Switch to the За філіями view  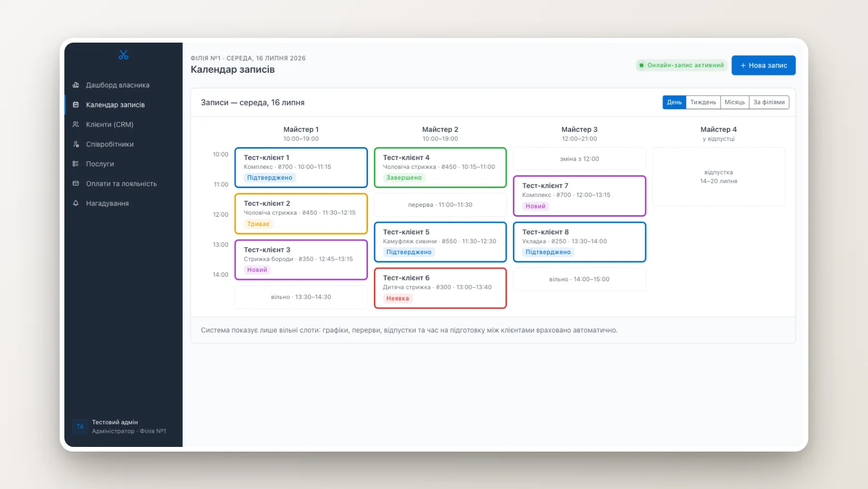coord(769,102)
